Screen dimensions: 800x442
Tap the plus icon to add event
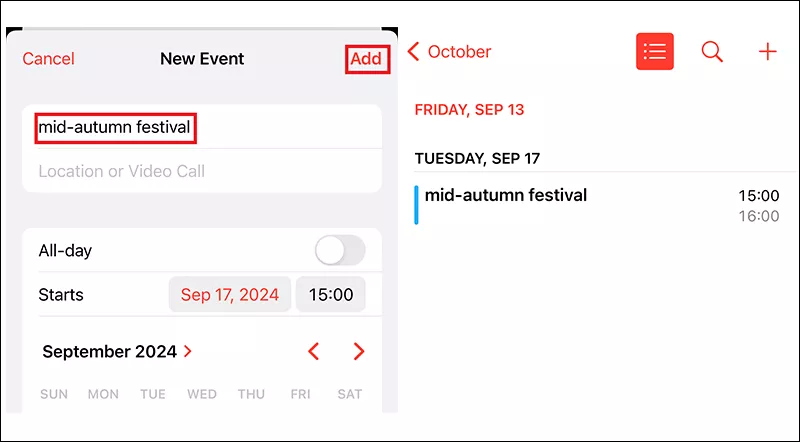pyautogui.click(x=768, y=52)
